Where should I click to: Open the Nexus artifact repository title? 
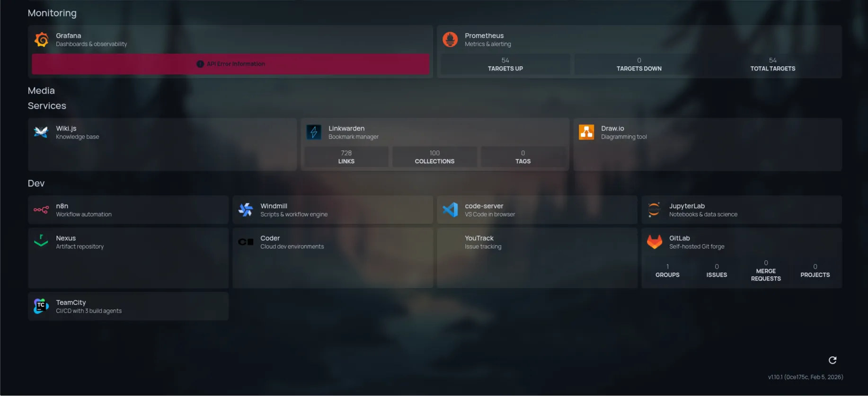[x=66, y=238]
